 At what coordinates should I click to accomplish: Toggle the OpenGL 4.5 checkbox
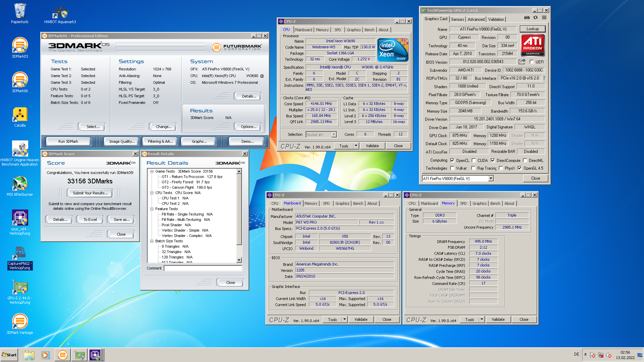click(520, 168)
